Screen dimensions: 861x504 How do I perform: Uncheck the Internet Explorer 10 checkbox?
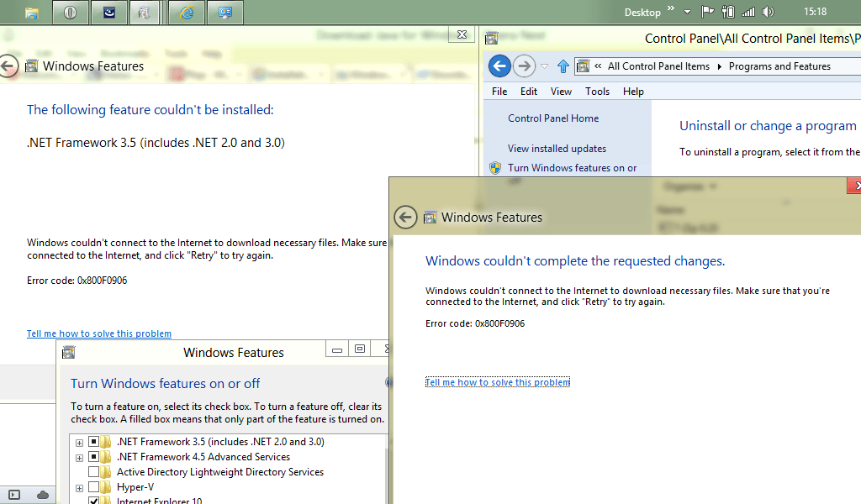coord(94,500)
